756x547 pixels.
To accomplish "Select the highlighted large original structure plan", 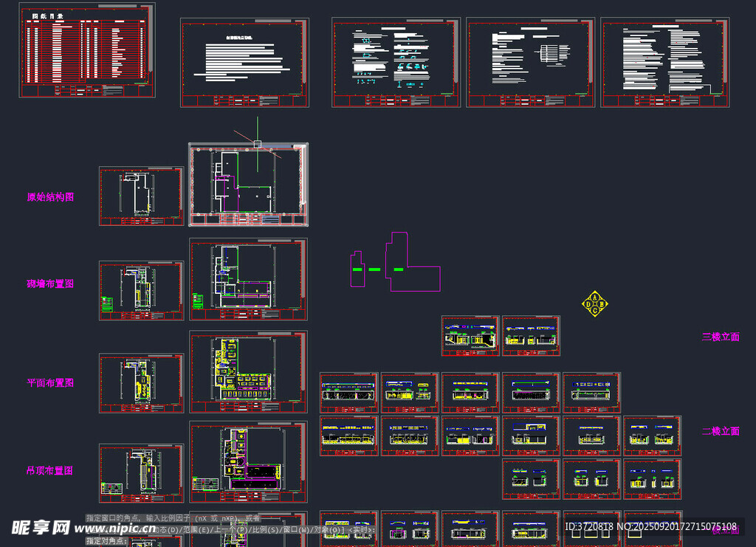I will coord(249,185).
